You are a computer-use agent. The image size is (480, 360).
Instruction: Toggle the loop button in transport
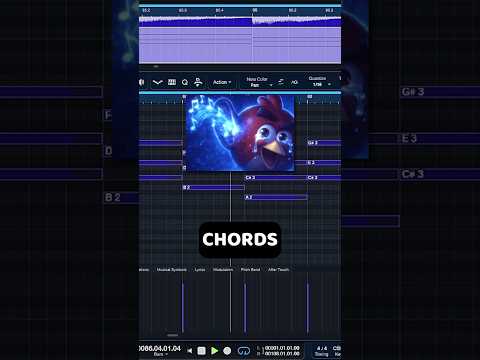click(x=244, y=351)
